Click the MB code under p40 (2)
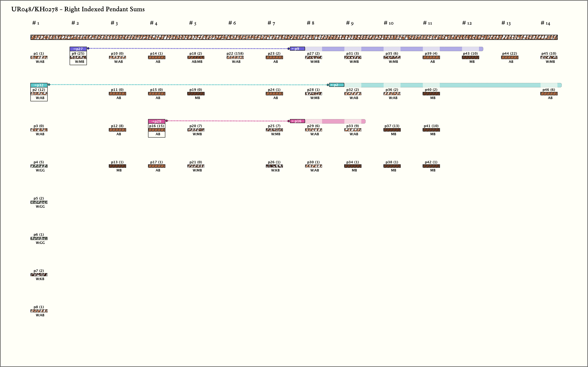 pyautogui.click(x=433, y=98)
